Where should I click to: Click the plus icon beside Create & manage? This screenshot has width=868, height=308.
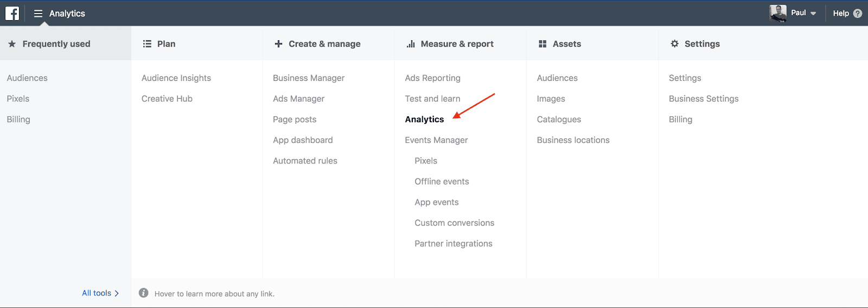coord(278,44)
